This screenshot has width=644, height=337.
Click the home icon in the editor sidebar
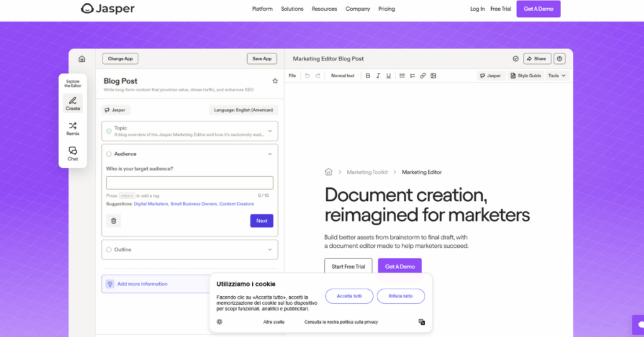(x=82, y=59)
